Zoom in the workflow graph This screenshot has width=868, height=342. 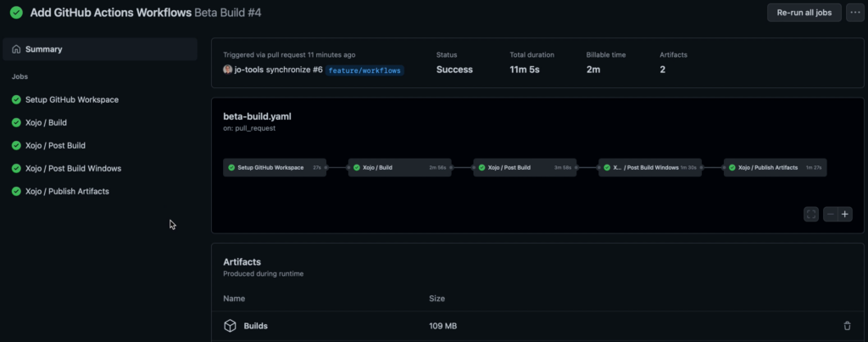845,214
